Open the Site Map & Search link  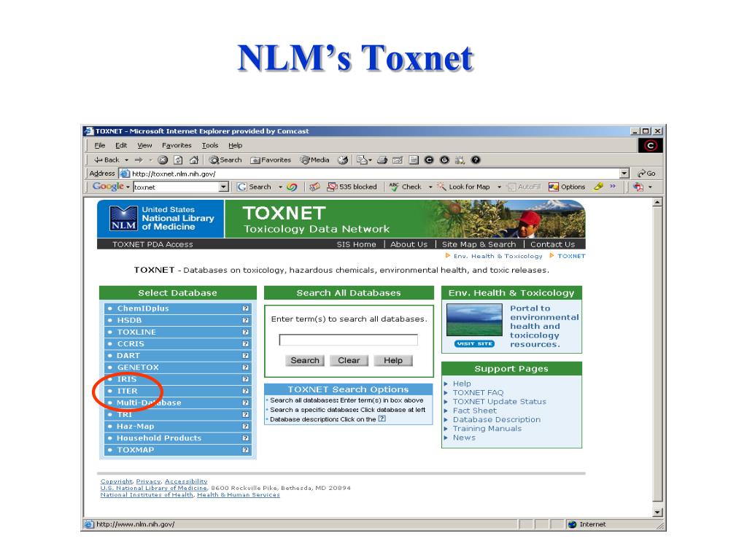479,244
